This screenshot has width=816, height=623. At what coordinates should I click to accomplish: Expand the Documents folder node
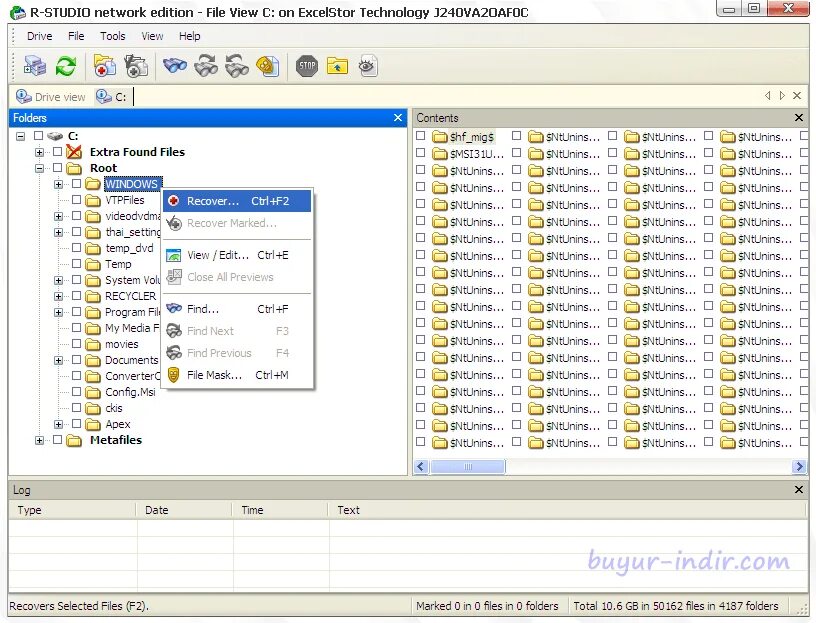pyautogui.click(x=58, y=361)
